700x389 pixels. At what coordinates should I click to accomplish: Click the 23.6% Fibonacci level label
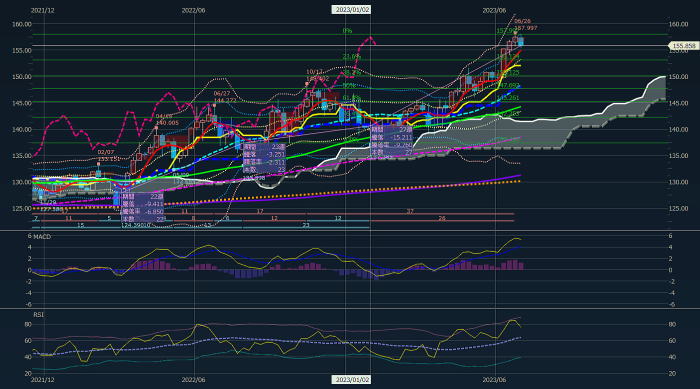[x=351, y=57]
